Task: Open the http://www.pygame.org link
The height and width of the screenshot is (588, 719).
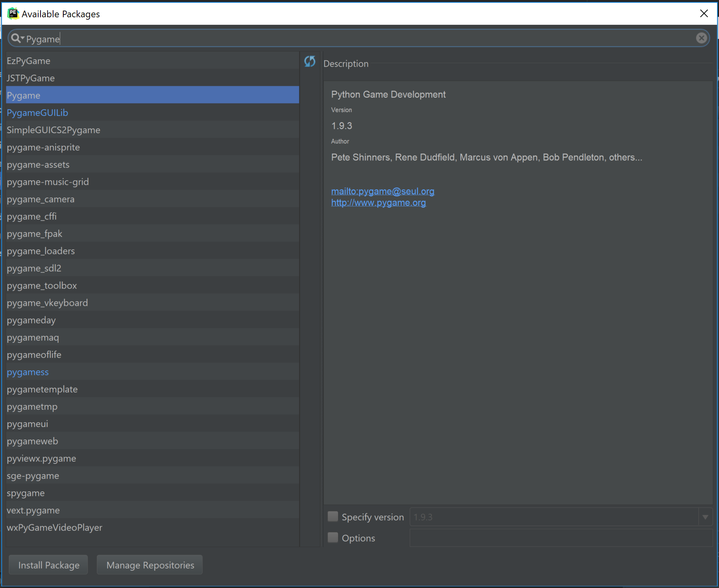Action: pos(378,203)
